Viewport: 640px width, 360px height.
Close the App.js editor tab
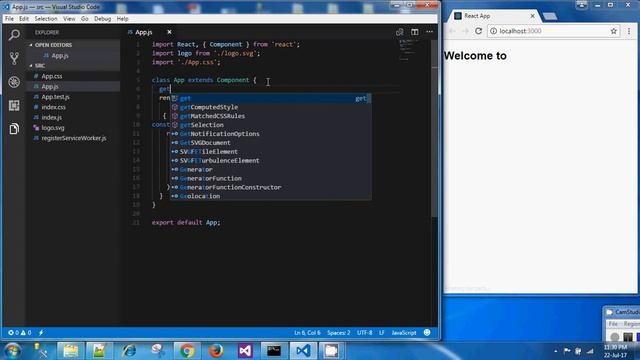(x=169, y=32)
